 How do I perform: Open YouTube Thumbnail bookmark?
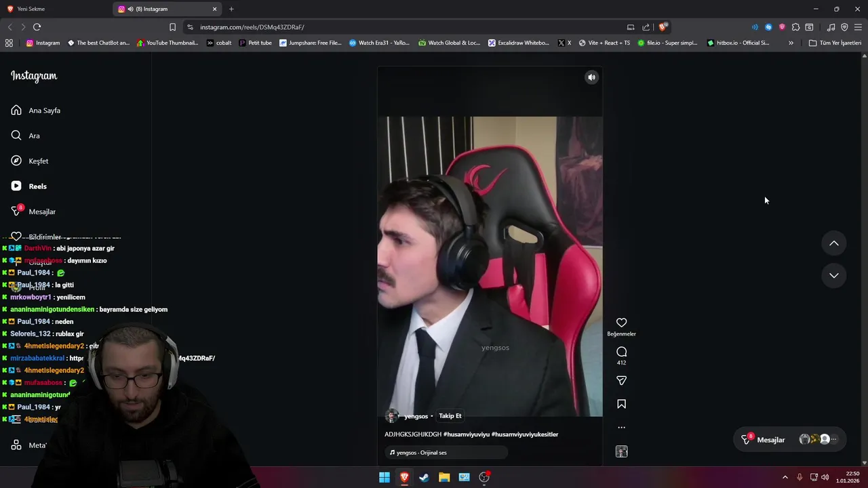(x=167, y=43)
